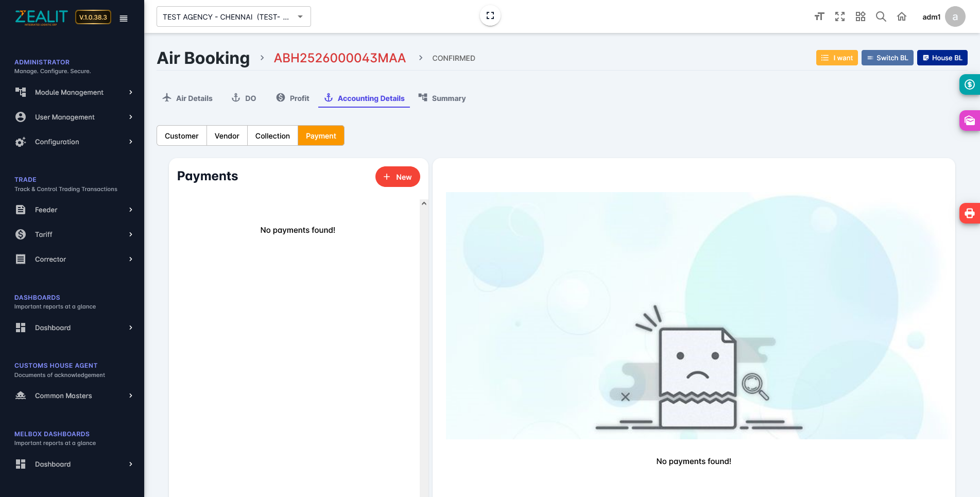This screenshot has height=497, width=980.
Task: Click the pink mail floating side icon
Action: pyautogui.click(x=969, y=121)
